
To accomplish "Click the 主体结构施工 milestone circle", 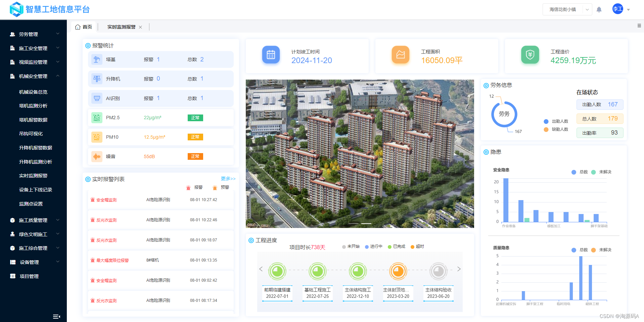I will coord(358,271).
